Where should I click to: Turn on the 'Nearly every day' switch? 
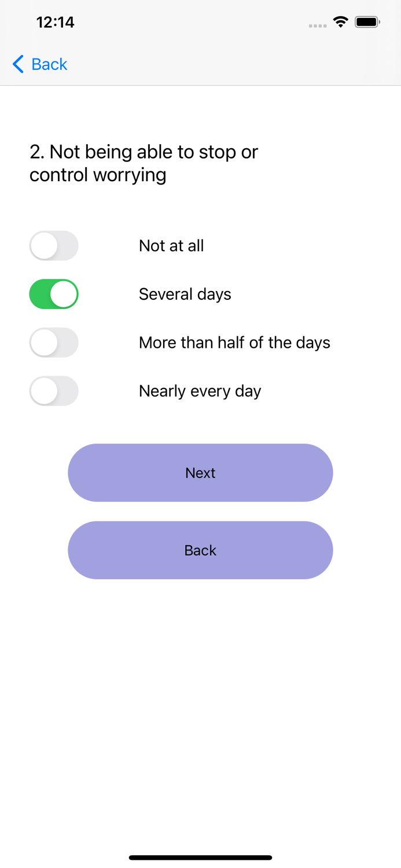point(54,391)
